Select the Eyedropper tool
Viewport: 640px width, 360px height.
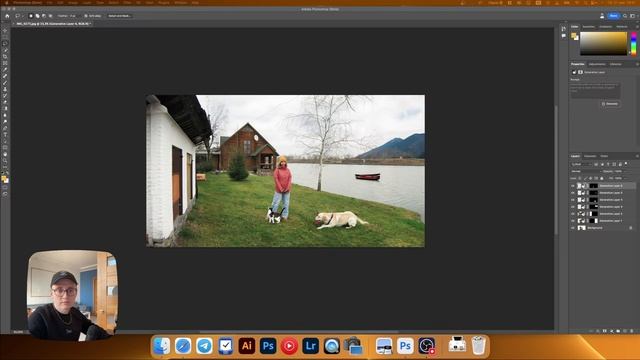pyautogui.click(x=5, y=69)
